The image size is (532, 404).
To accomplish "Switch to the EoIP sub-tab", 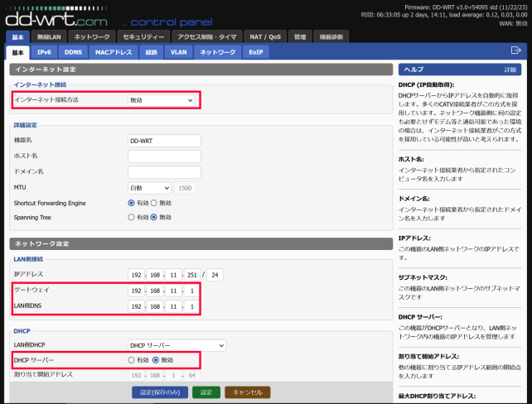I will (256, 52).
